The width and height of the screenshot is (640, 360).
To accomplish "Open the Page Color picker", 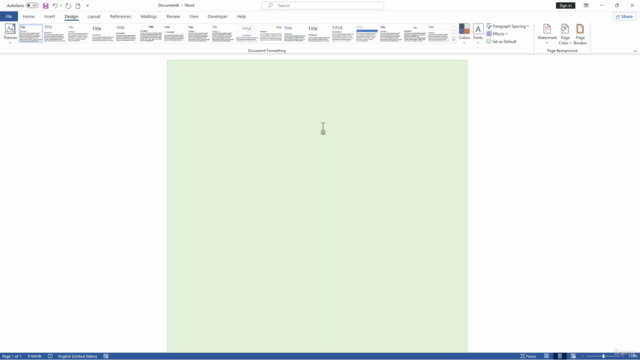I will [565, 33].
